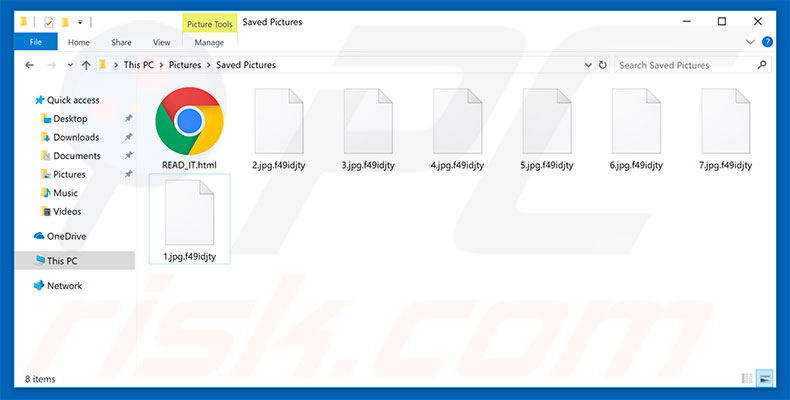This screenshot has height=400, width=790.
Task: Go forward with the right arrow
Action: [x=51, y=65]
